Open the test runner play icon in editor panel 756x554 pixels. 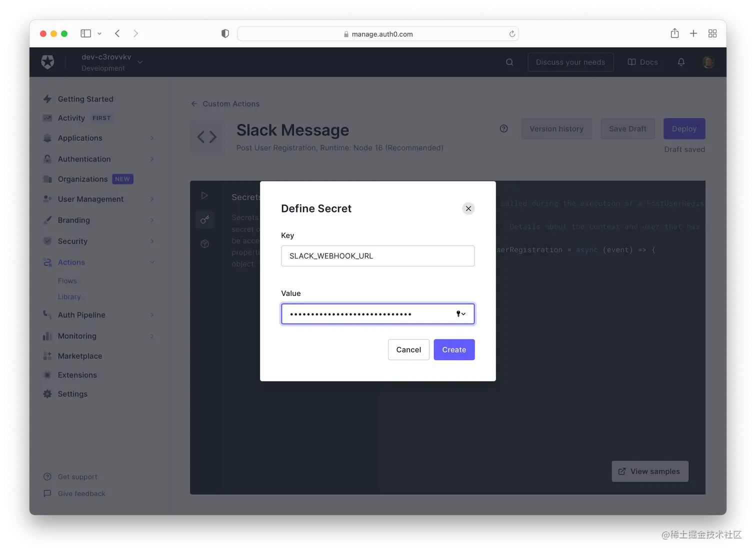point(204,195)
